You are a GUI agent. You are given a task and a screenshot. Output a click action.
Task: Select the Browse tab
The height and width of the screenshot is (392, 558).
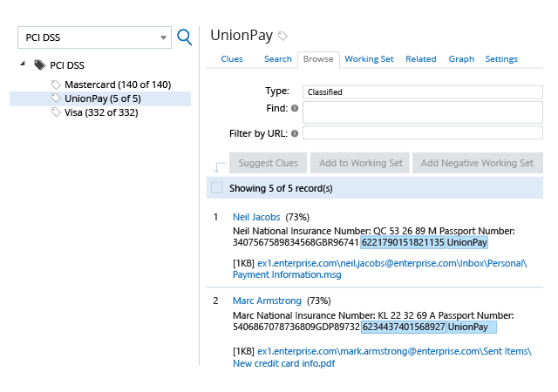point(318,59)
